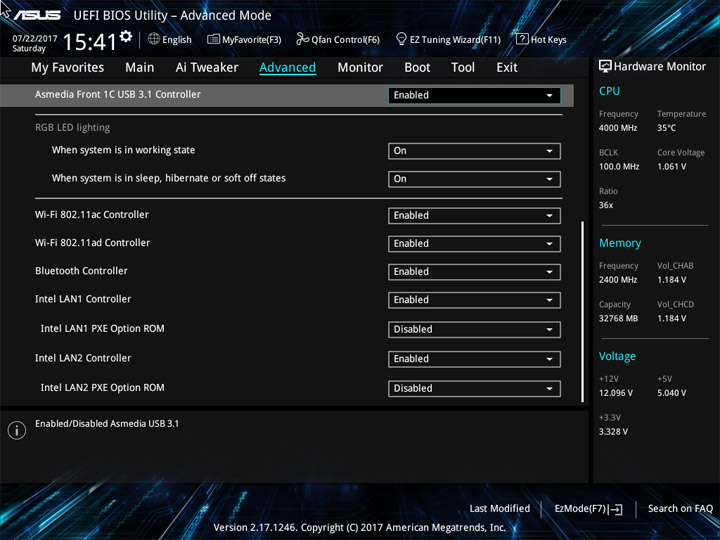The image size is (720, 540).
Task: Click CPU temperature value 35°C
Action: (x=666, y=128)
